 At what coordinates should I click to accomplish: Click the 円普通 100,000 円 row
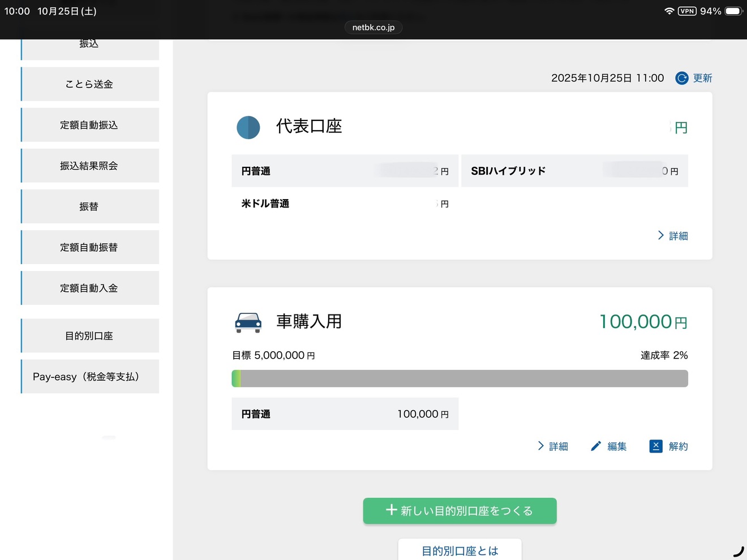tap(345, 413)
